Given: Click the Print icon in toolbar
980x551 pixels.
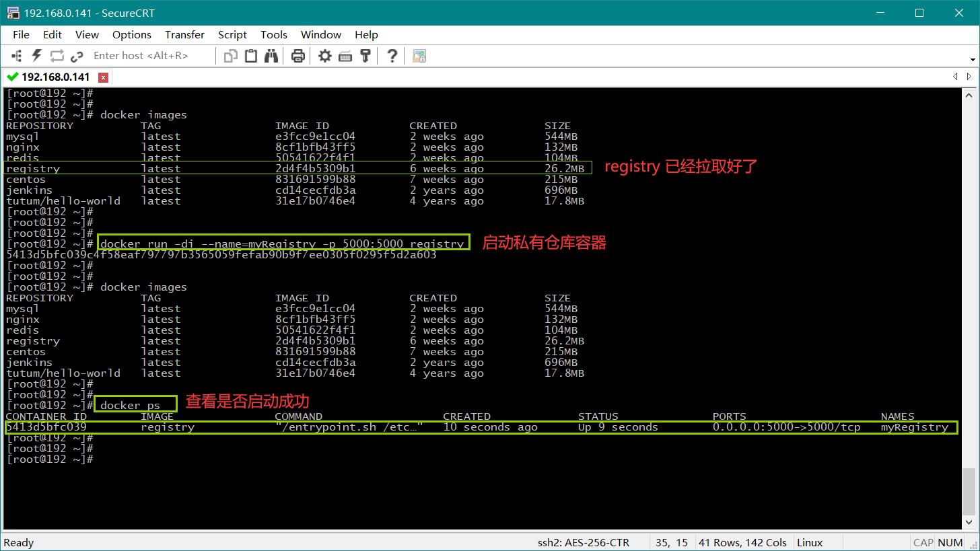Looking at the screenshot, I should [x=298, y=56].
